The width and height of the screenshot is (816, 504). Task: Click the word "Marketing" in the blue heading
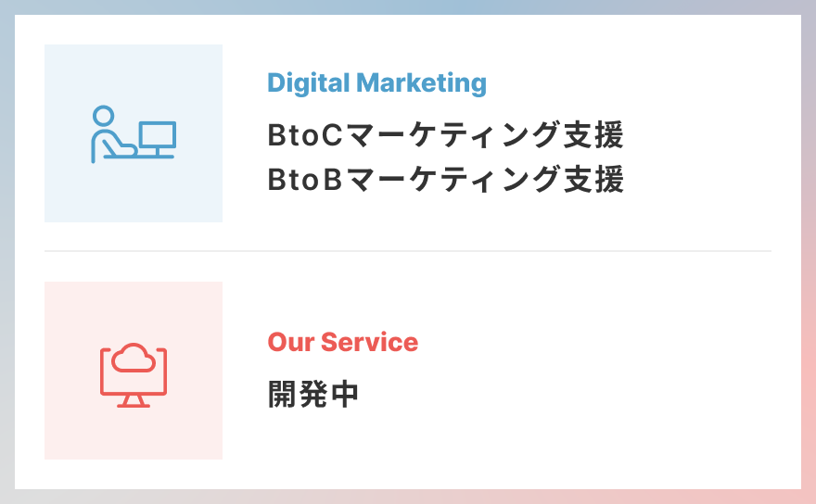[421, 83]
